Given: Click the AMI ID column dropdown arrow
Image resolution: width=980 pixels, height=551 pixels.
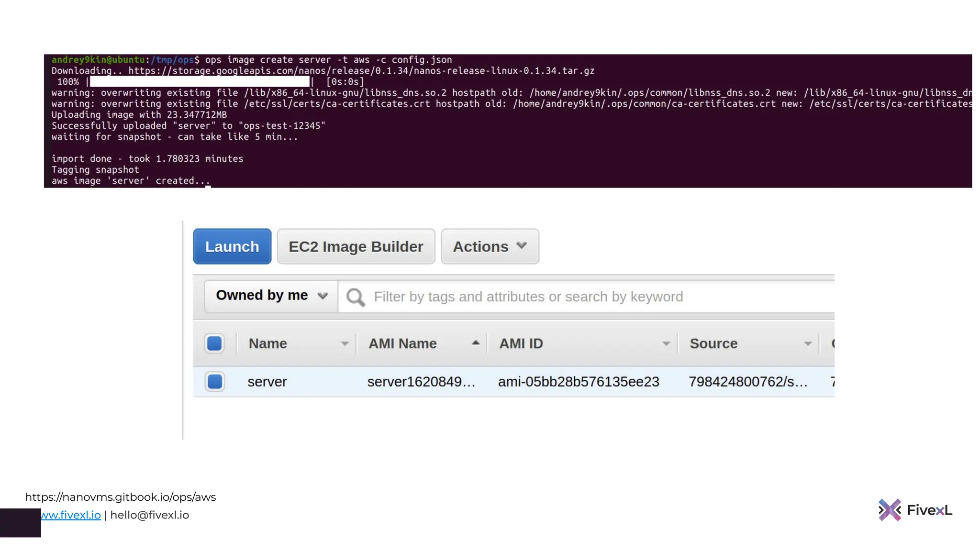Looking at the screenshot, I should tap(666, 344).
